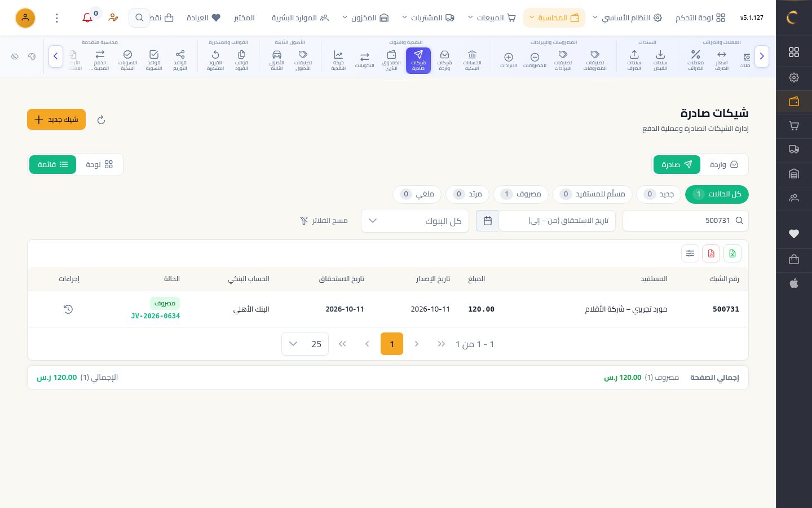The width and height of the screenshot is (812, 508).
Task: Filter by مسلّم للمستفيد status tab
Action: click(x=593, y=194)
